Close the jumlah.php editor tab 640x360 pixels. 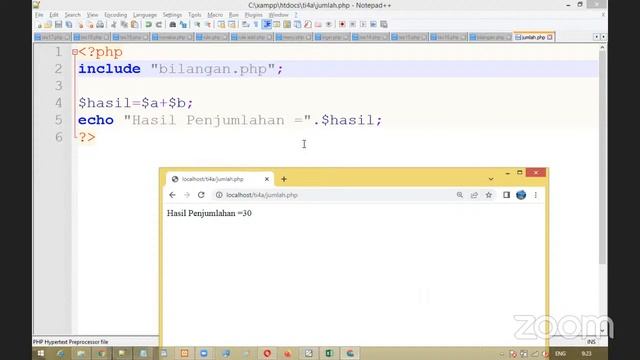click(550, 37)
